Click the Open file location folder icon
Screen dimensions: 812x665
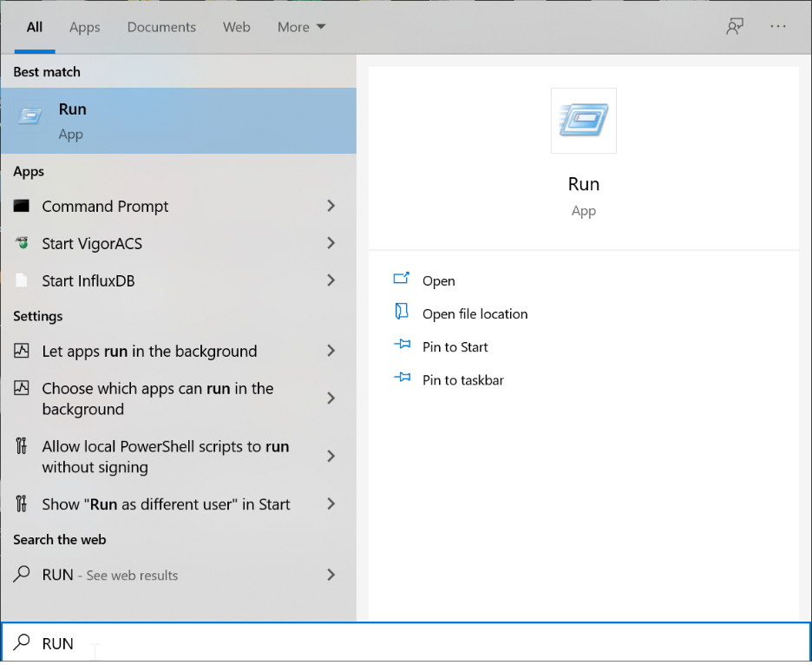(x=402, y=312)
